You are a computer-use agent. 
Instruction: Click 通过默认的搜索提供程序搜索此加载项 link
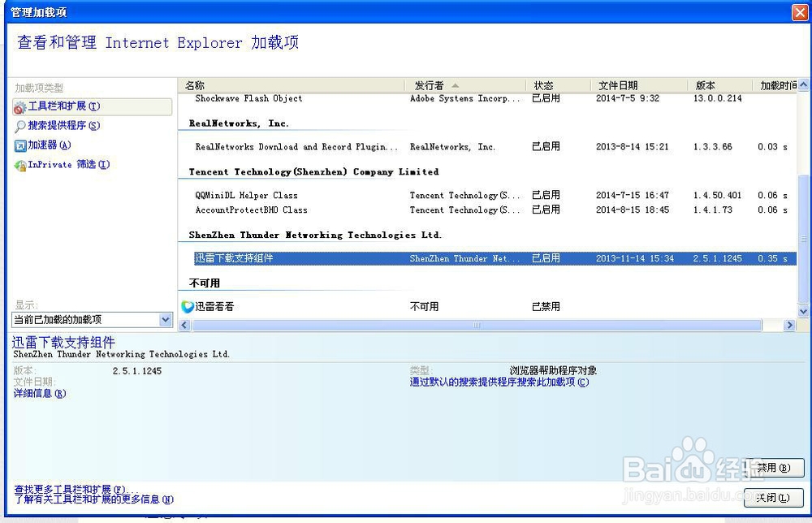pyautogui.click(x=499, y=383)
